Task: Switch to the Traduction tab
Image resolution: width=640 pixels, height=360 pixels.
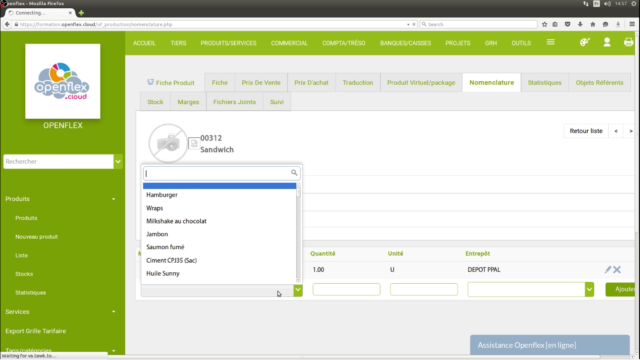Action: pos(358,82)
